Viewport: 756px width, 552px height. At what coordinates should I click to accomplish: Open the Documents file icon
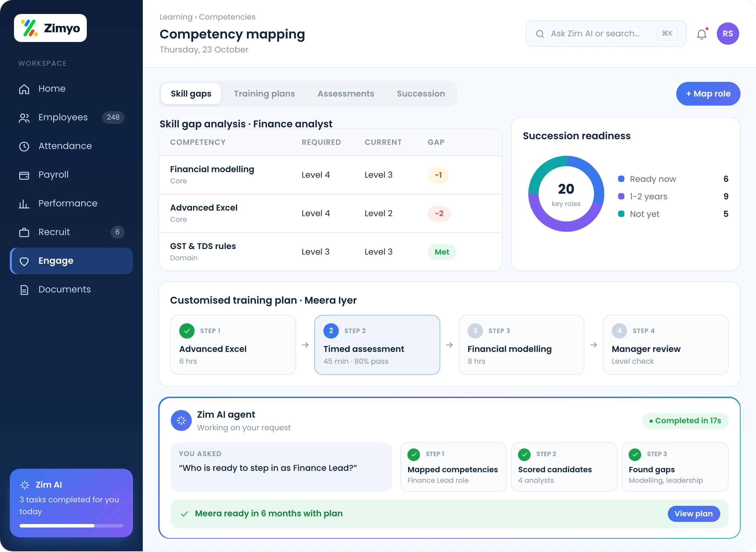24,290
